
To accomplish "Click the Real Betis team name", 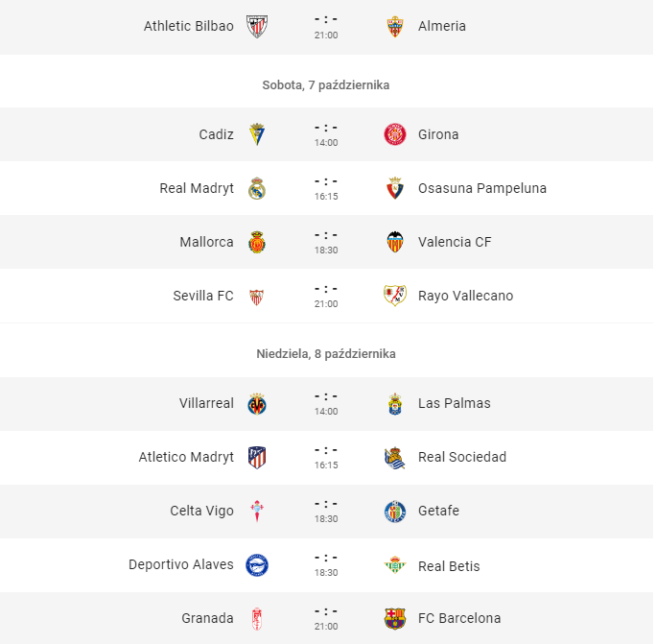I will pos(449,566).
